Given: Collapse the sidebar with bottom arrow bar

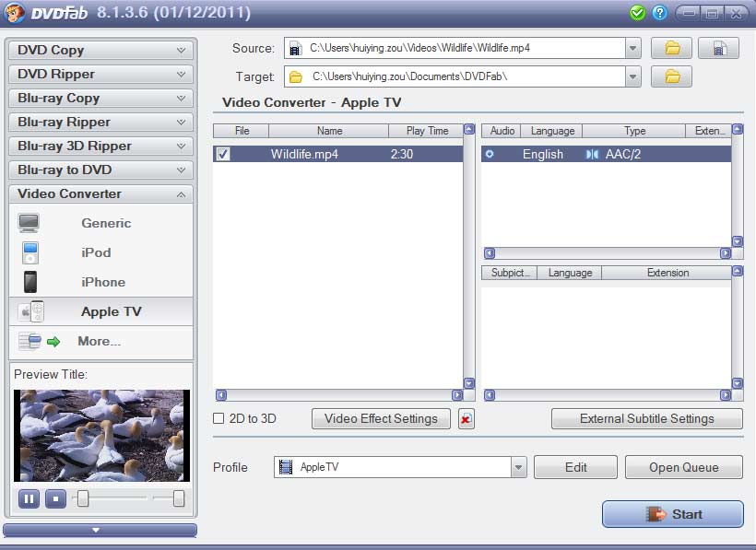Looking at the screenshot, I should pyautogui.click(x=100, y=530).
